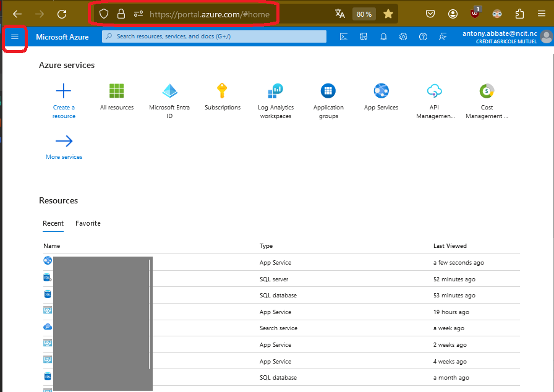Viewport: 554px width, 392px height.
Task: Reload the page with browser refresh button
Action: tap(62, 14)
